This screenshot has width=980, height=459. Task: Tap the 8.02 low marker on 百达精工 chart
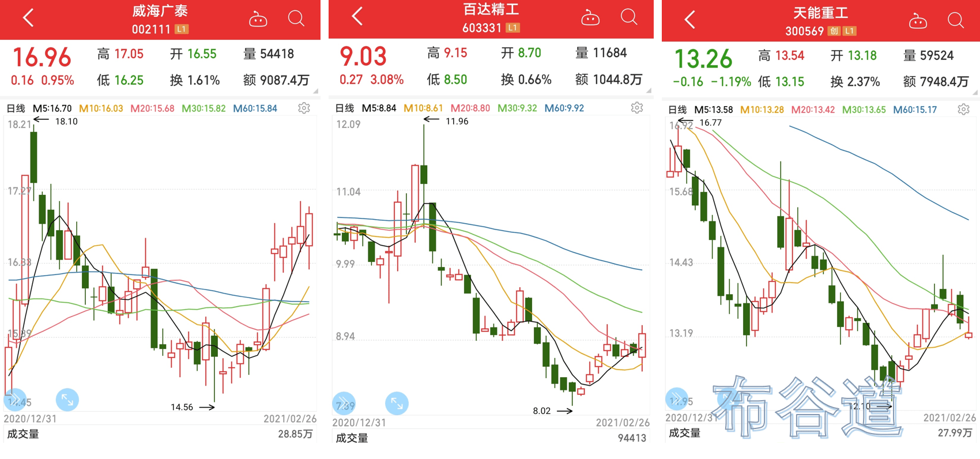coord(541,411)
